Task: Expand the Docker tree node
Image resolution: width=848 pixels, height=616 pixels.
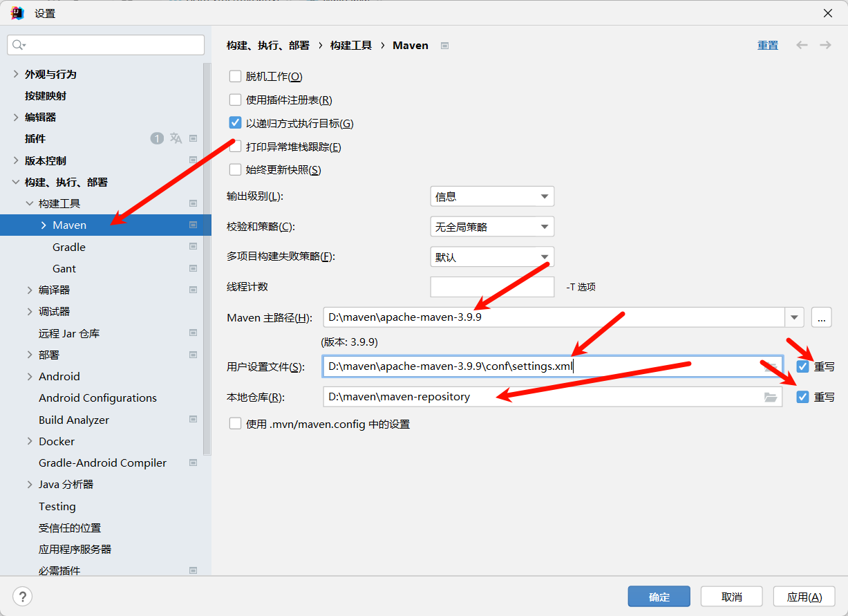Action: pyautogui.click(x=30, y=441)
